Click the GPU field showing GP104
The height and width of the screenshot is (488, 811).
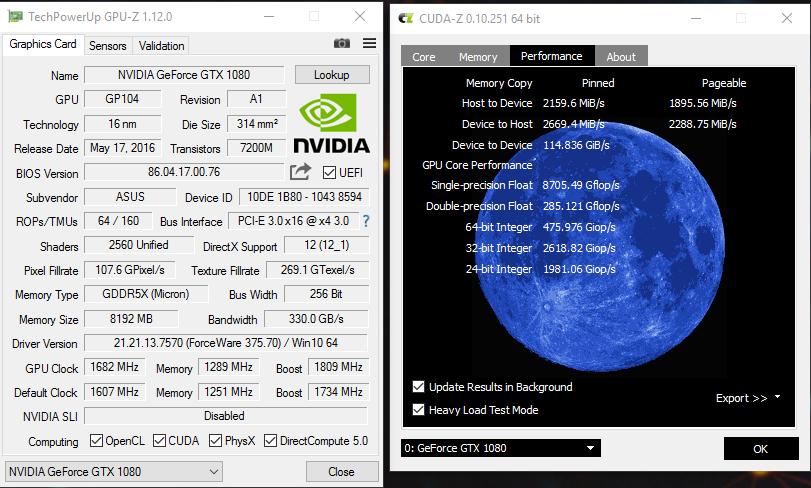pyautogui.click(x=123, y=99)
